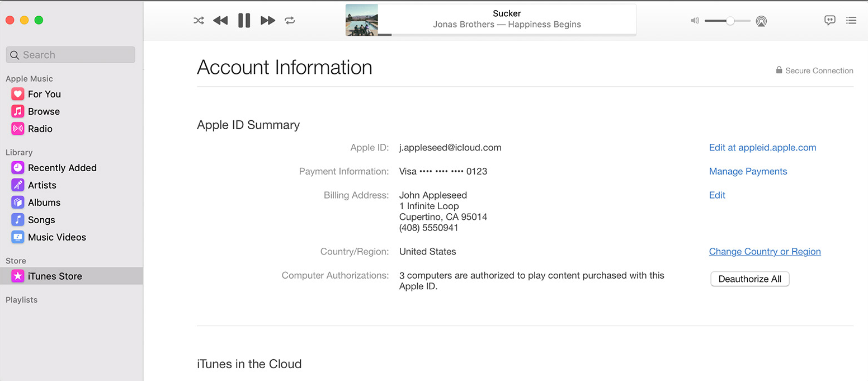
Task: Click the Apple ID Summary heading
Action: (248, 125)
